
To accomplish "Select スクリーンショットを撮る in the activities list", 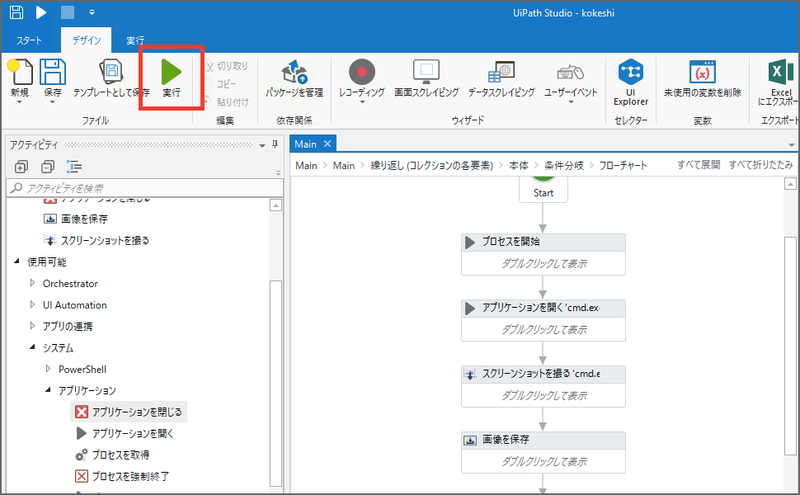I will click(96, 240).
